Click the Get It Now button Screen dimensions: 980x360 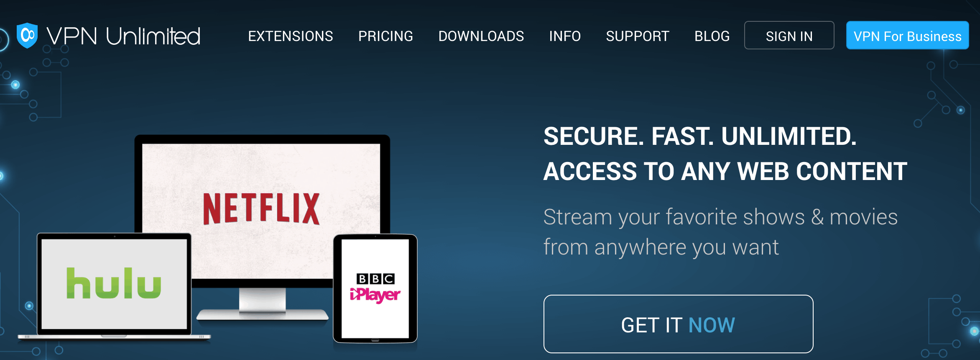678,324
